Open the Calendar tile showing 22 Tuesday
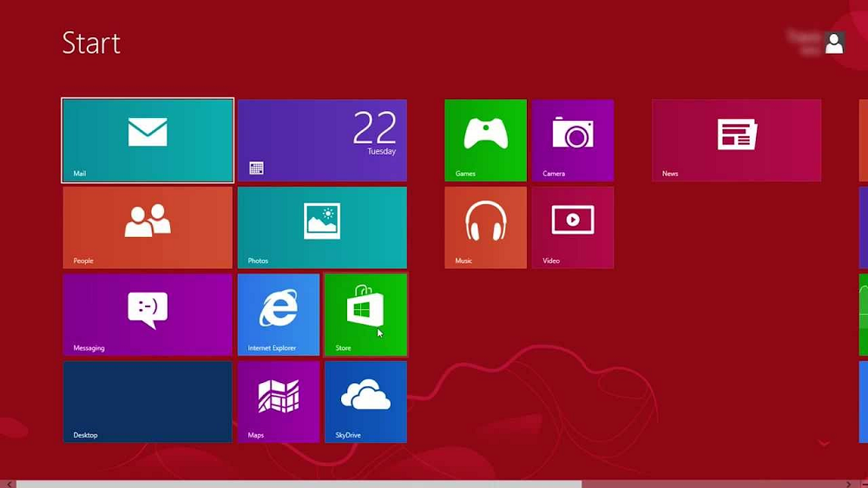This screenshot has height=488, width=868. point(322,140)
